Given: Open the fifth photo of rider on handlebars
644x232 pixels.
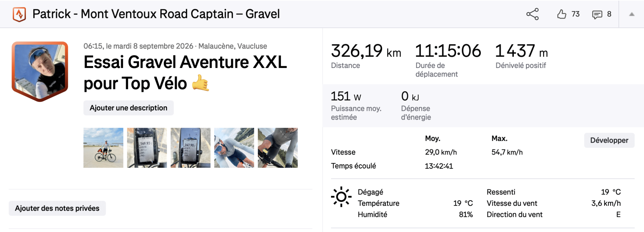Looking at the screenshot, I should (x=278, y=148).
